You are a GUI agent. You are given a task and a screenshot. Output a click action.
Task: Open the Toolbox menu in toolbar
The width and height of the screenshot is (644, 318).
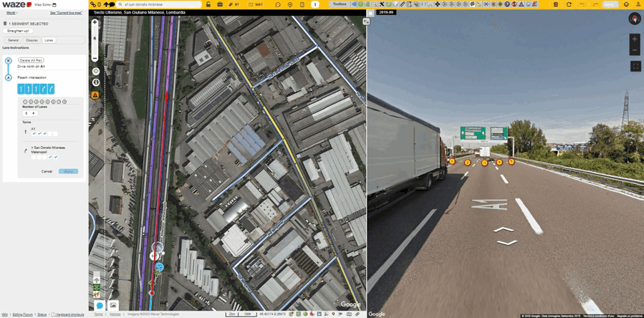click(x=340, y=4)
